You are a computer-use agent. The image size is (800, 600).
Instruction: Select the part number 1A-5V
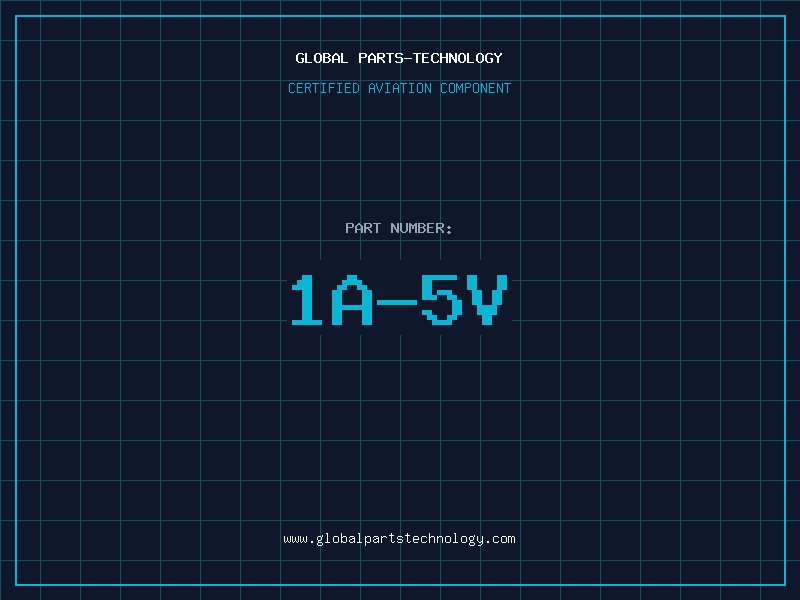[x=399, y=300]
